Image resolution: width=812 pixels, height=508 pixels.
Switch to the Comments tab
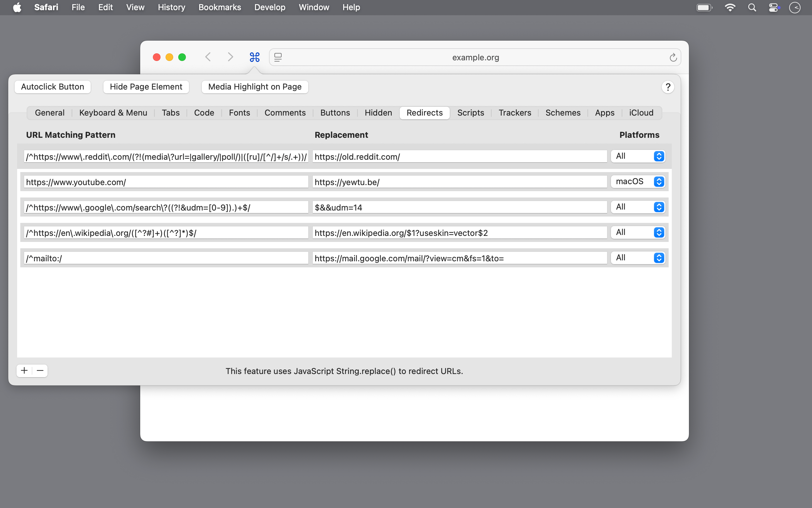click(x=285, y=113)
